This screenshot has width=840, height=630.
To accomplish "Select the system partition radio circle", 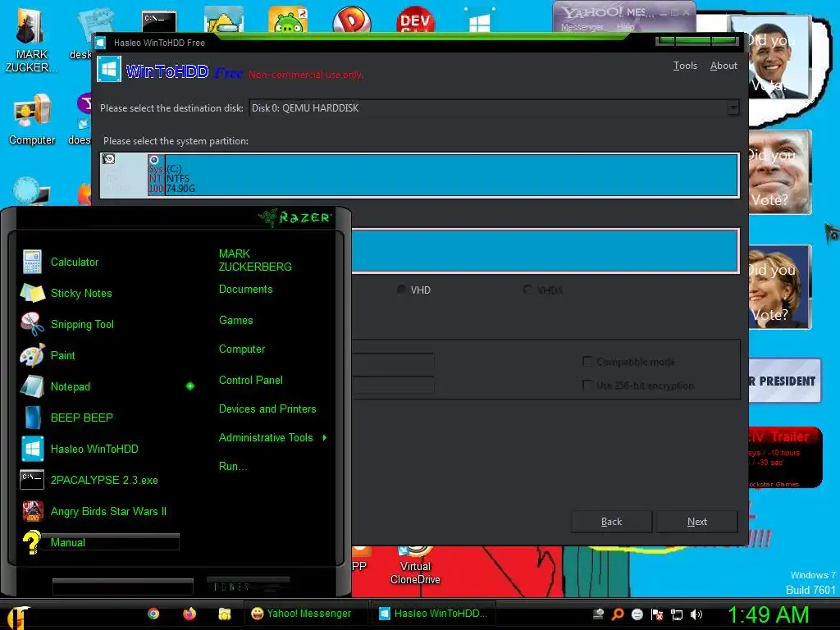I will click(154, 160).
